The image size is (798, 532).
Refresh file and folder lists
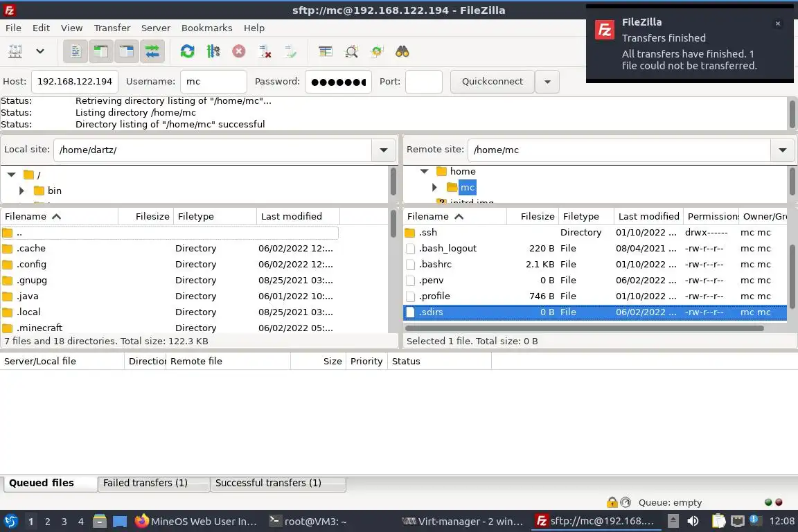click(187, 51)
